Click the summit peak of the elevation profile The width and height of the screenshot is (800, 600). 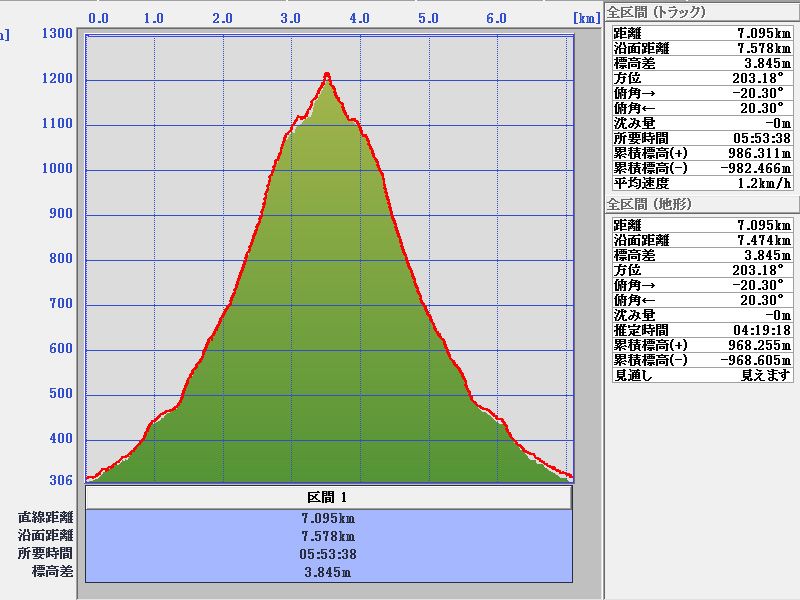(x=327, y=75)
